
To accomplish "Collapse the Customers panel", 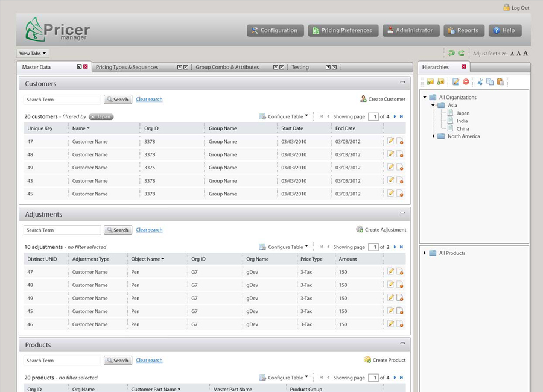I will [402, 83].
